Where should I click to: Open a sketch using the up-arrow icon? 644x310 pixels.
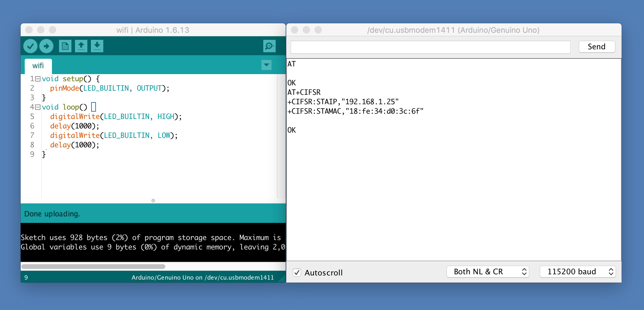[81, 46]
